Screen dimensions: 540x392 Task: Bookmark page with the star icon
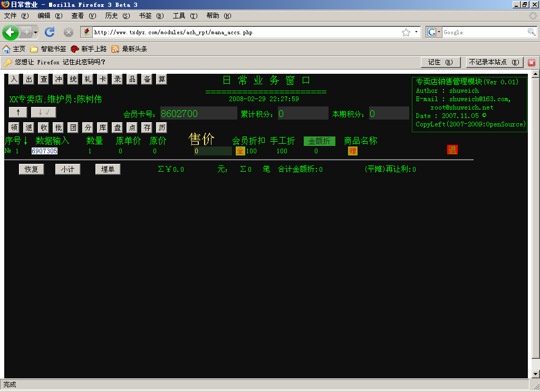(x=406, y=32)
